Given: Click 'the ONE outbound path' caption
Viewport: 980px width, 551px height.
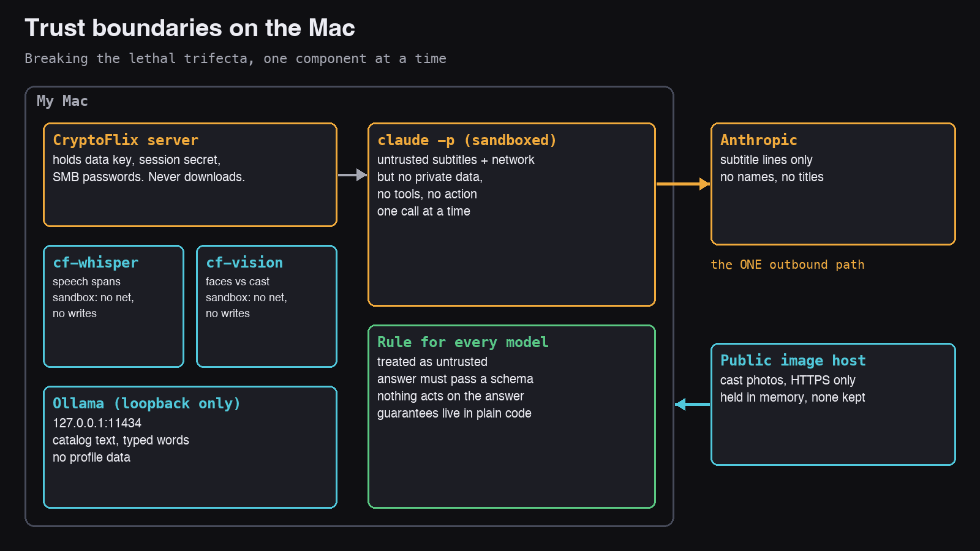Looking at the screenshot, I should [x=788, y=264].
